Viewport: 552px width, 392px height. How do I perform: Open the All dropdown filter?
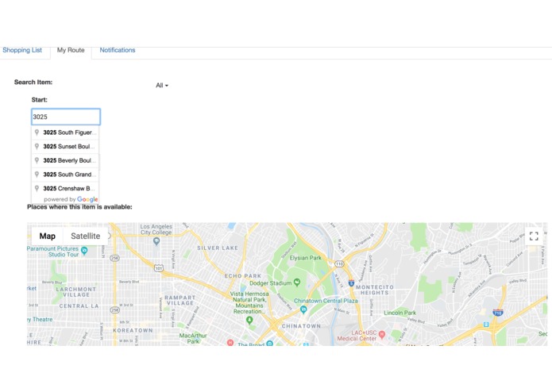[x=162, y=86]
